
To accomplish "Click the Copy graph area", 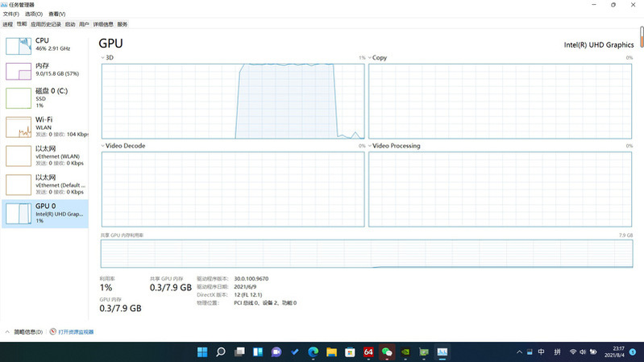I will pyautogui.click(x=501, y=101).
